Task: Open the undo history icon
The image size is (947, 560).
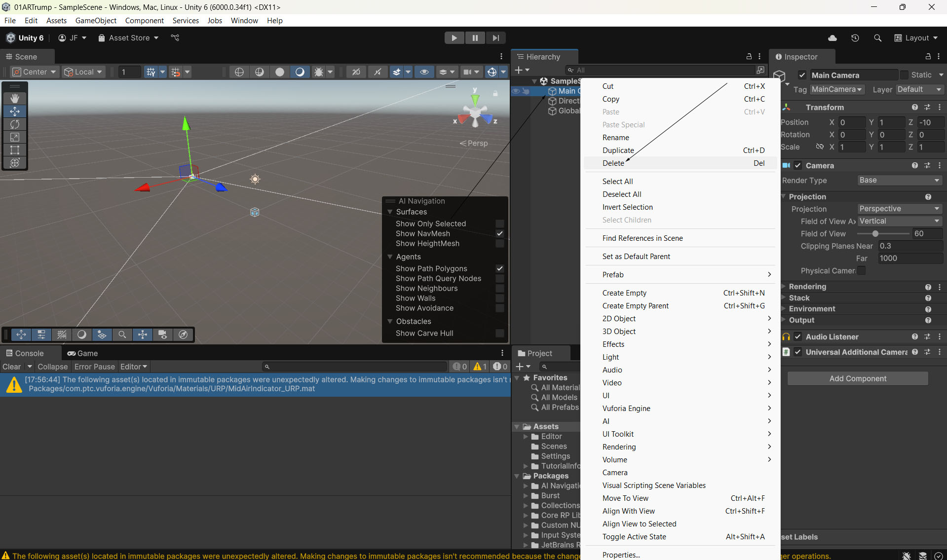Action: (x=855, y=38)
